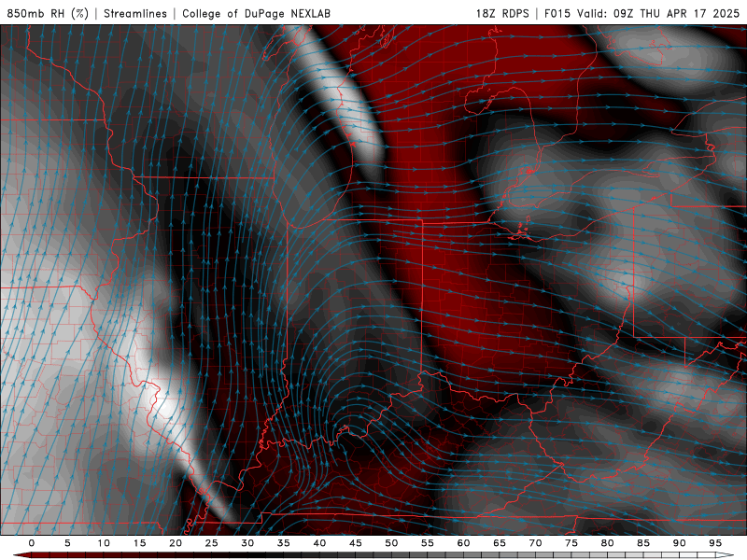Click the "95" label on color scale
747x560 pixels.
coord(715,543)
